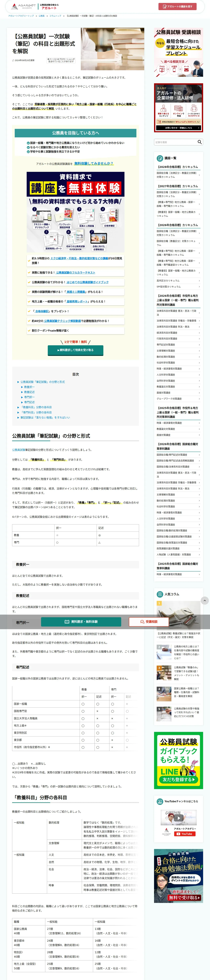Screen dimensions: 210x980
Task: Open アガルートの講座を探す button in header
Action: pos(177,7)
